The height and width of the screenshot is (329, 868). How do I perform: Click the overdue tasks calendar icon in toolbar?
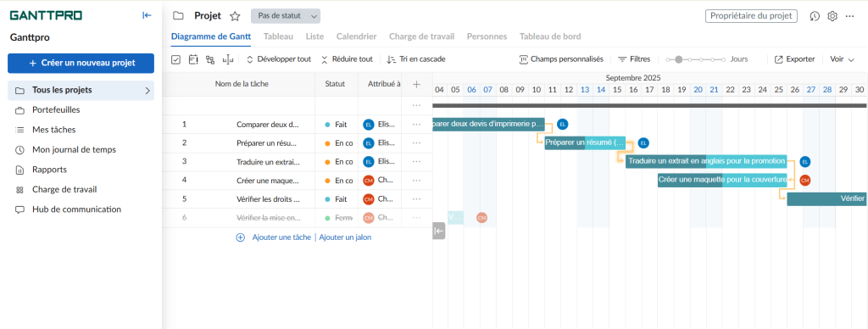pos(193,59)
